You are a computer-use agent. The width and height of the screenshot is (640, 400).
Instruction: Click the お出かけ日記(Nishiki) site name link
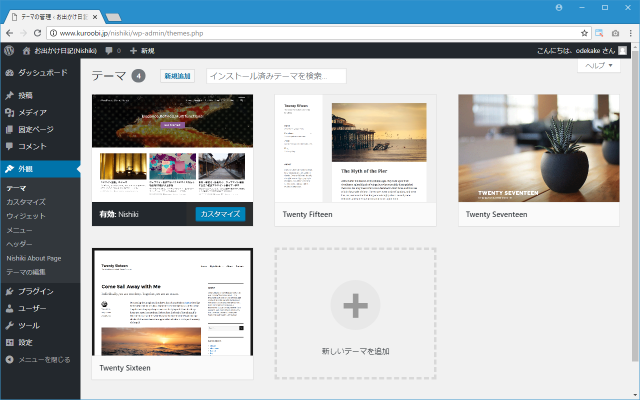[x=65, y=51]
